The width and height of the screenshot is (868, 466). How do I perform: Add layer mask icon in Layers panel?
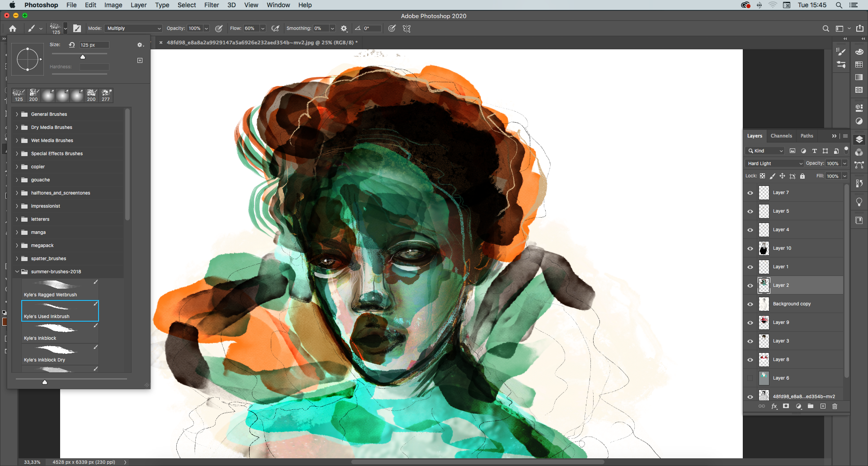(786, 406)
